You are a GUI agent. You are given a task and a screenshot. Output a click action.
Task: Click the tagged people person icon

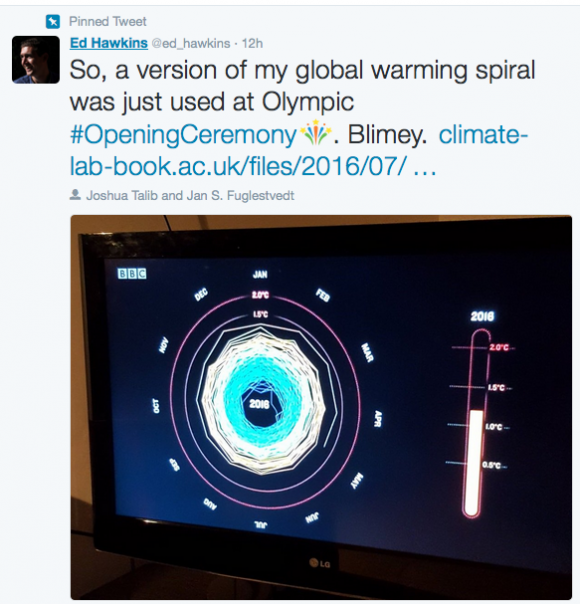[x=75, y=195]
